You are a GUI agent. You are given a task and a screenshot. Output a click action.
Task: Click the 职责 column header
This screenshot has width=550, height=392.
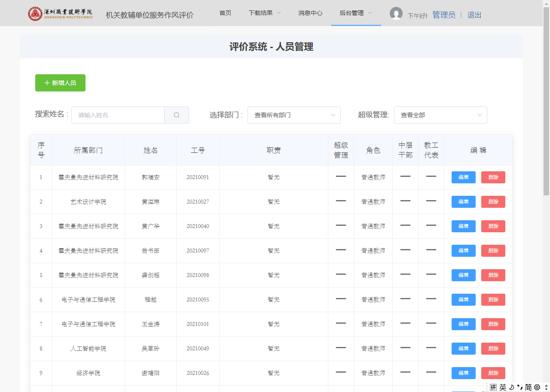coord(274,150)
